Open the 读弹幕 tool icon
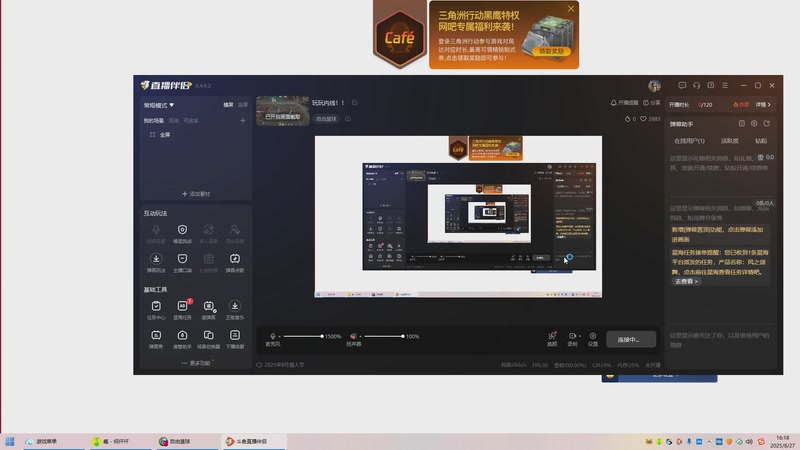 (x=209, y=306)
